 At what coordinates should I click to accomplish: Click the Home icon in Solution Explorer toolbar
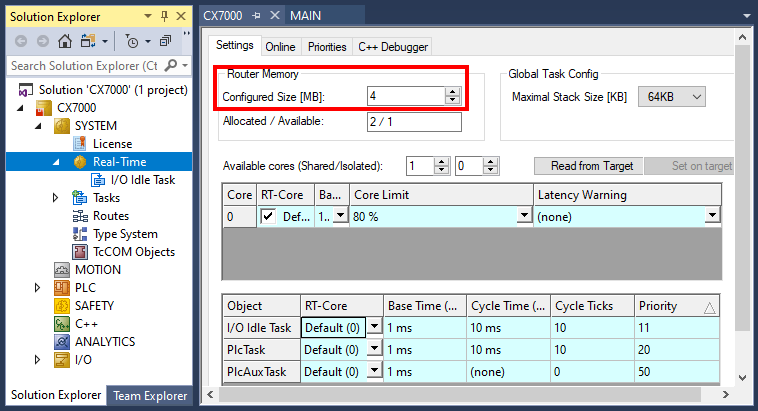pyautogui.click(x=65, y=41)
